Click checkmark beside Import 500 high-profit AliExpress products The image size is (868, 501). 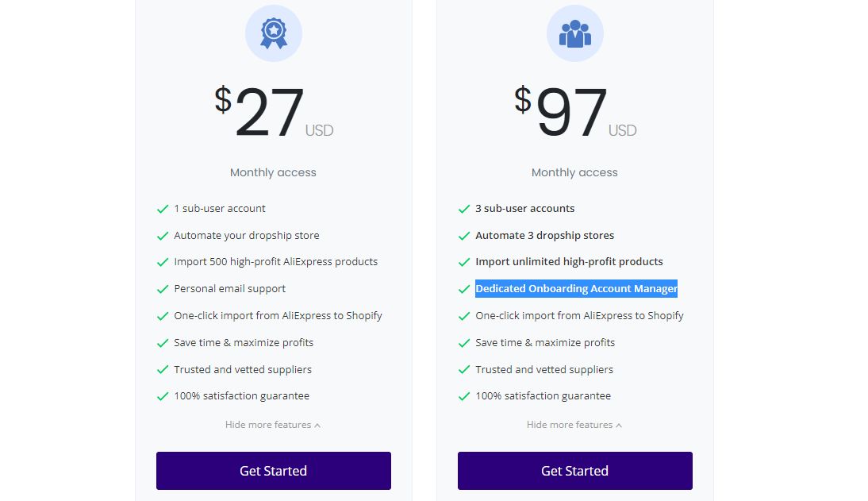click(x=162, y=262)
